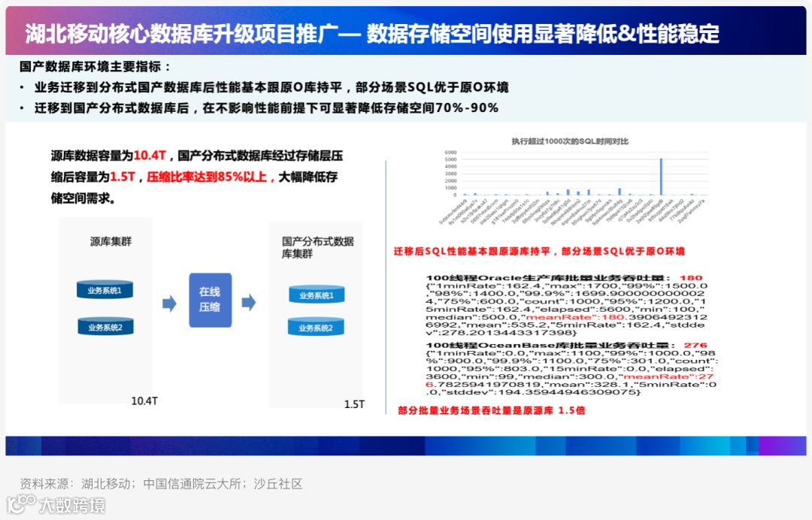
Task: Click the arrow pointing into 在线压缩 box
Action: (x=169, y=303)
